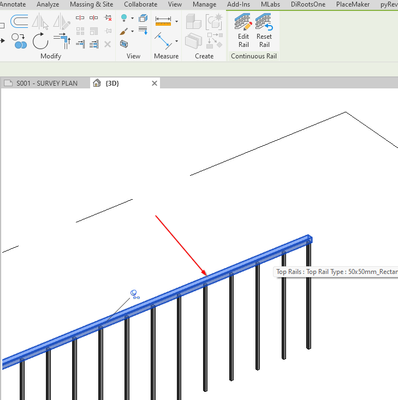Open the dimension tool dropdown arrow
This screenshot has height=400, width=398.
177,22
